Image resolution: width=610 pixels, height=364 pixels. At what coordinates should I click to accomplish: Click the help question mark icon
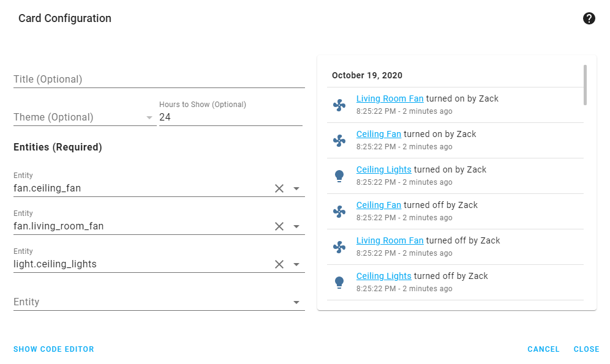click(589, 18)
